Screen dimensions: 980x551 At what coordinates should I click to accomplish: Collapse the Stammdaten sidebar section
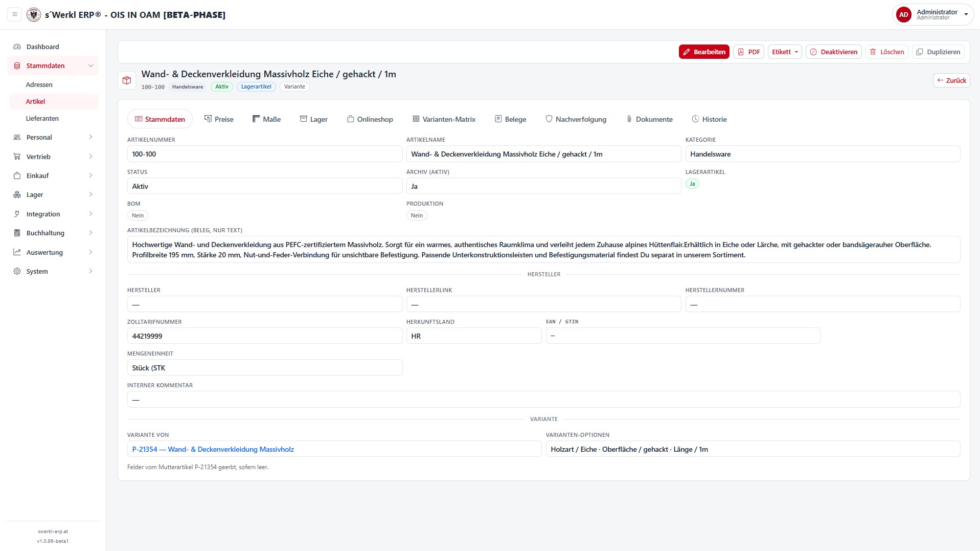53,65
